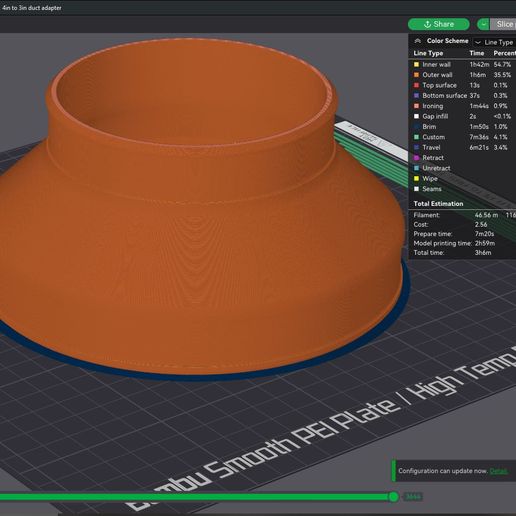Screen dimensions: 516x516
Task: Open the Detail link in notification
Action: click(x=499, y=471)
